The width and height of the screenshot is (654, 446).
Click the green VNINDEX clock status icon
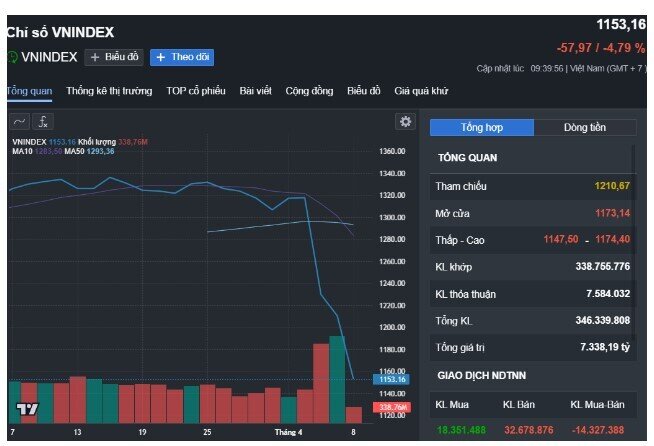pos(12,57)
